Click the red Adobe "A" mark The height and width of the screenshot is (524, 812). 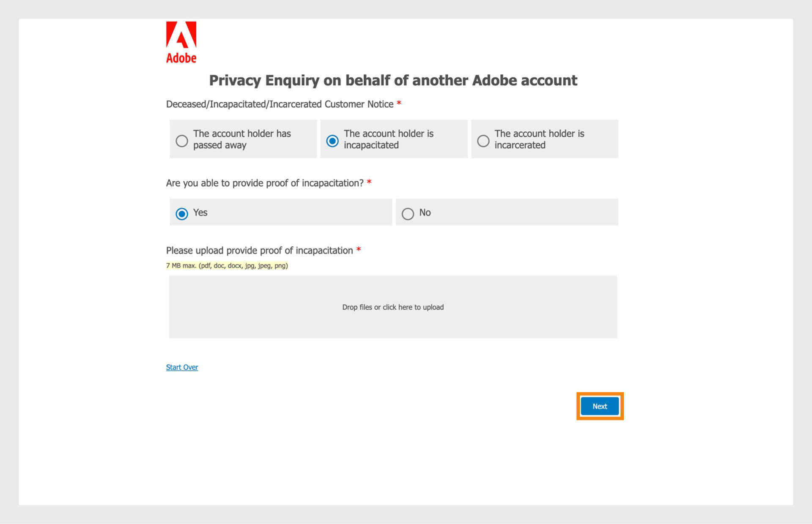tap(181, 37)
